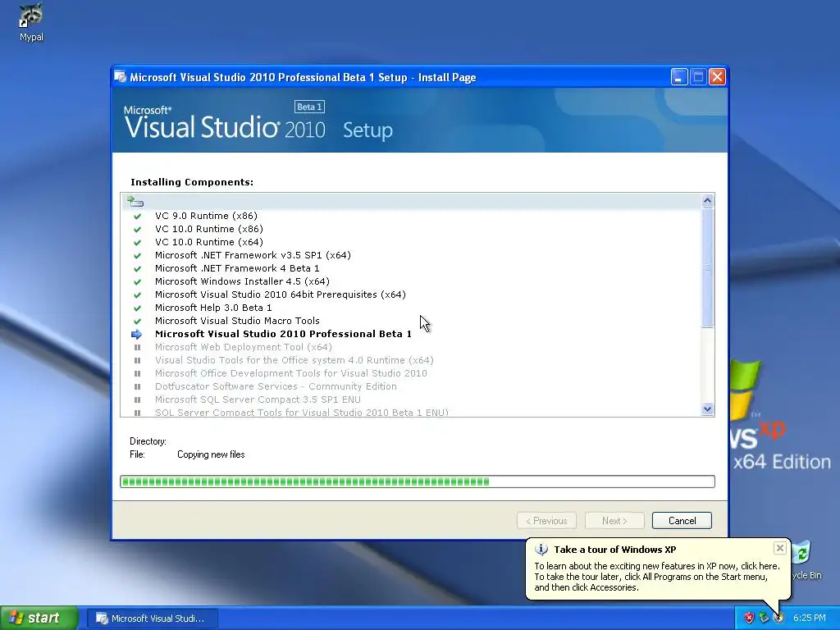Click the pending icon beside Office Development Tools
840x630 pixels.
pyautogui.click(x=137, y=373)
